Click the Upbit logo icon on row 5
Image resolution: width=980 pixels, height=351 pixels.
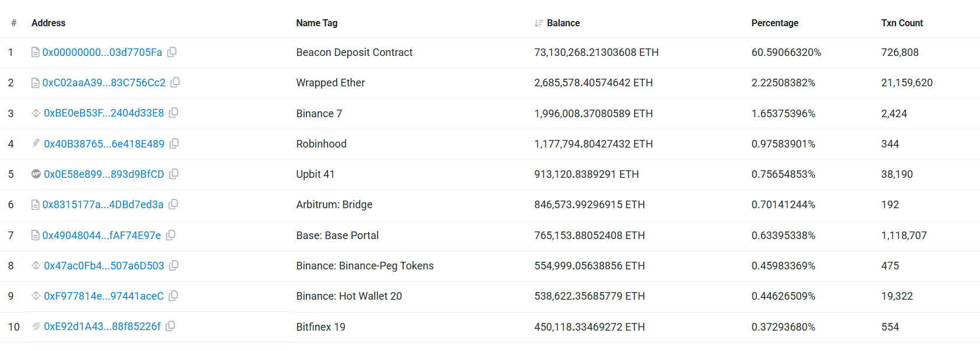tap(36, 174)
